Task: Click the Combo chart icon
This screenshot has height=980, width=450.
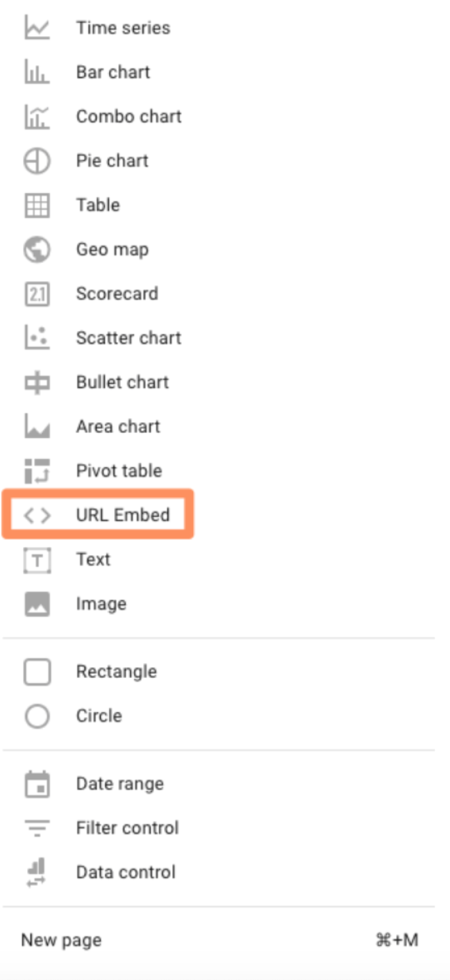Action: [37, 117]
